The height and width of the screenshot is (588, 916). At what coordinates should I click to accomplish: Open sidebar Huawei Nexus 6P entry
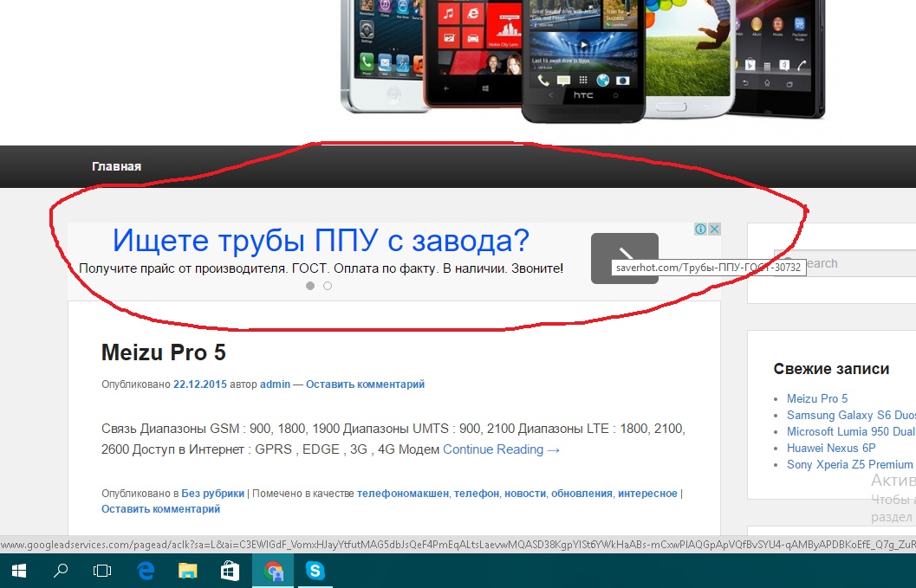831,448
